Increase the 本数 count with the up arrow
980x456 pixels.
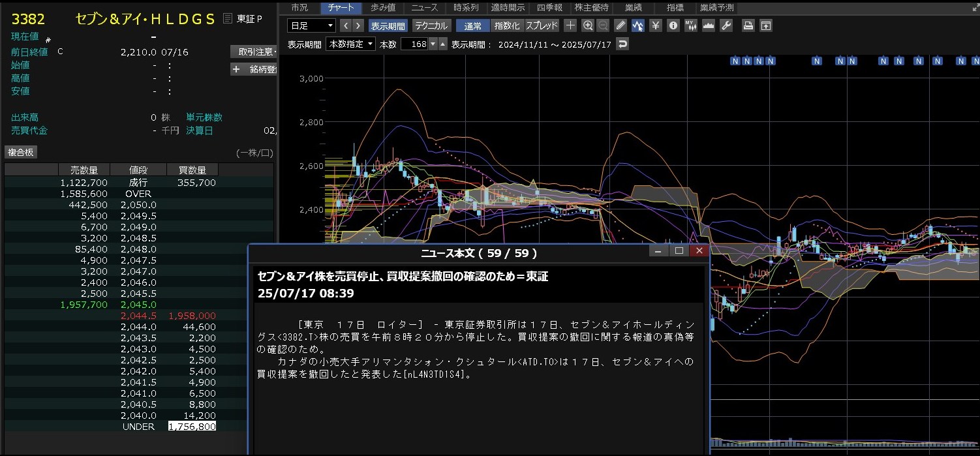(x=443, y=44)
